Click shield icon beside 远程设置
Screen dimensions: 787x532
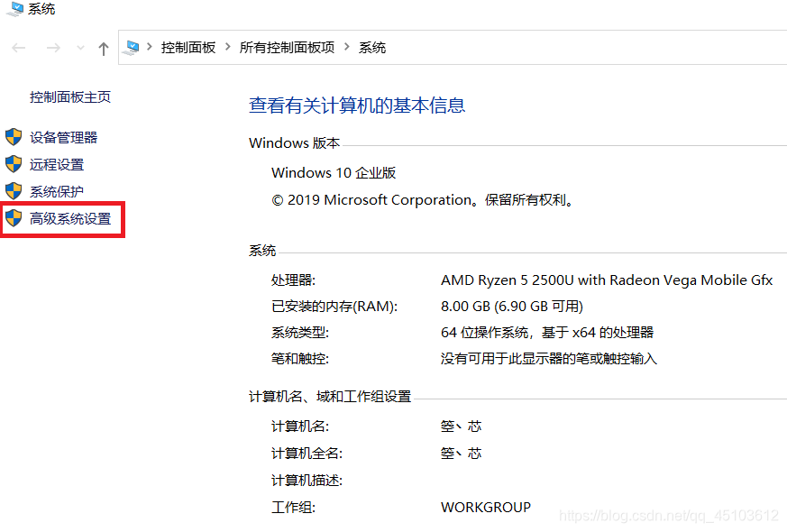click(x=14, y=163)
